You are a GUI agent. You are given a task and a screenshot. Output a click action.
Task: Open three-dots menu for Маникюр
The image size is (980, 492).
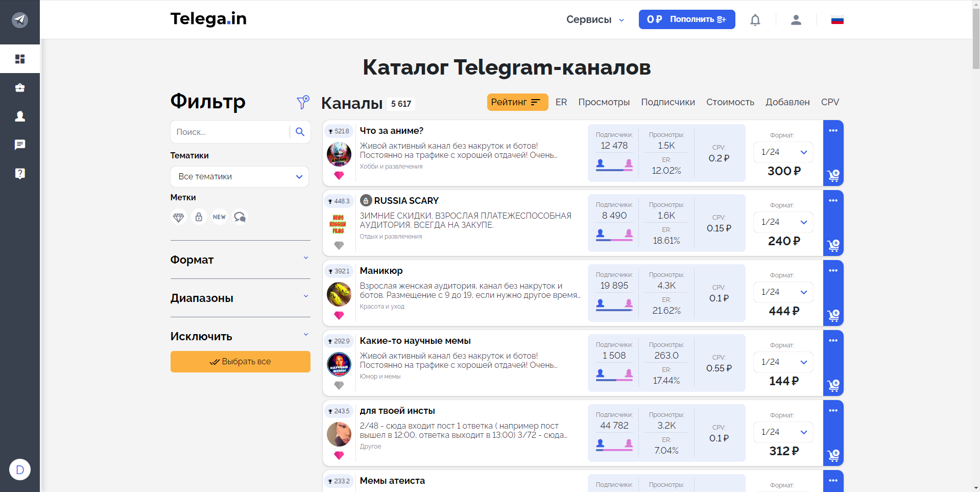tap(833, 271)
